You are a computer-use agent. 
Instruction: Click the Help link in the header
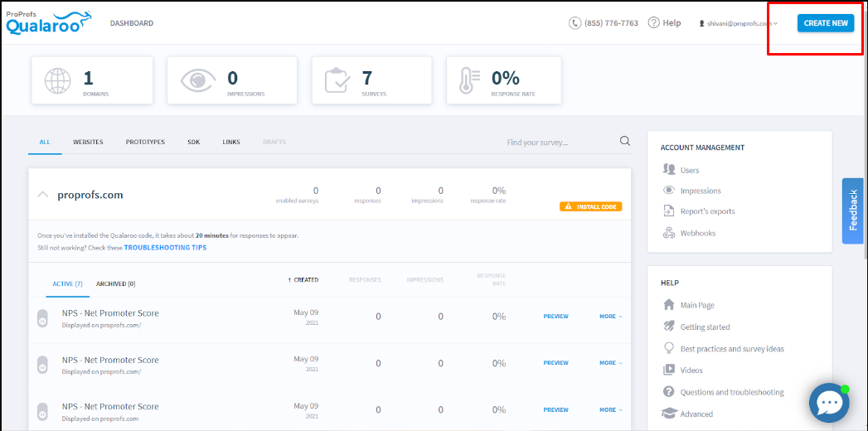click(672, 23)
